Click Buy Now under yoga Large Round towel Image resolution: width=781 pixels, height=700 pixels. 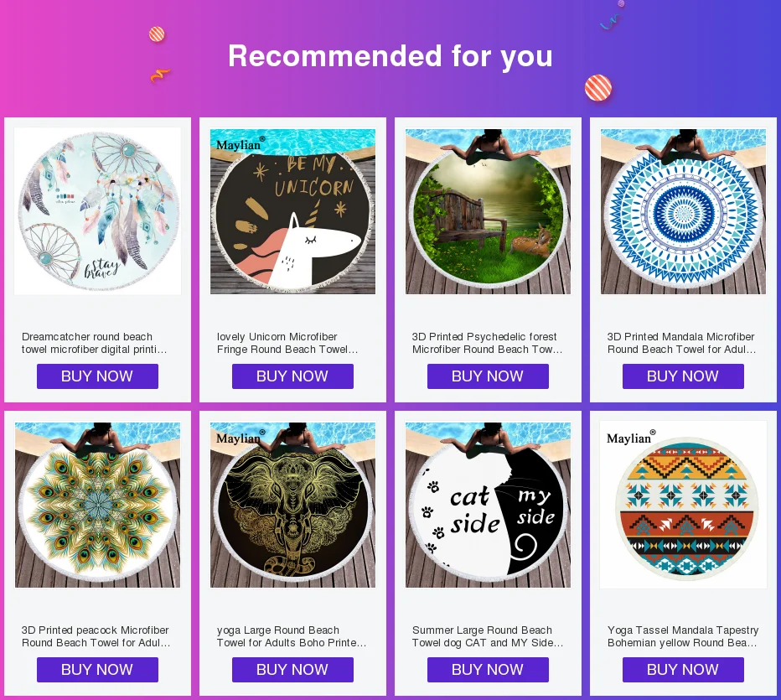pyautogui.click(x=293, y=670)
